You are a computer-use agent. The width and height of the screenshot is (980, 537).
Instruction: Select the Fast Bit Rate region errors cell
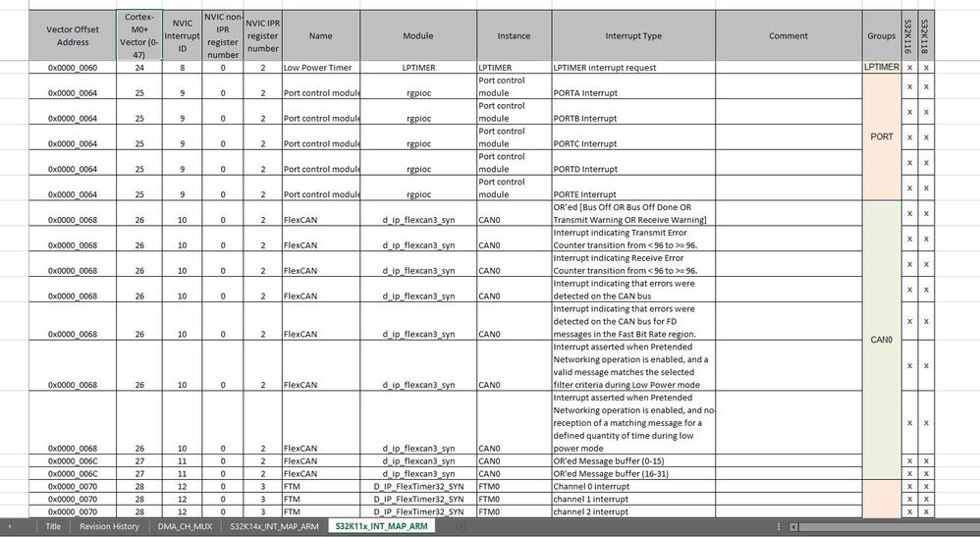tap(633, 321)
